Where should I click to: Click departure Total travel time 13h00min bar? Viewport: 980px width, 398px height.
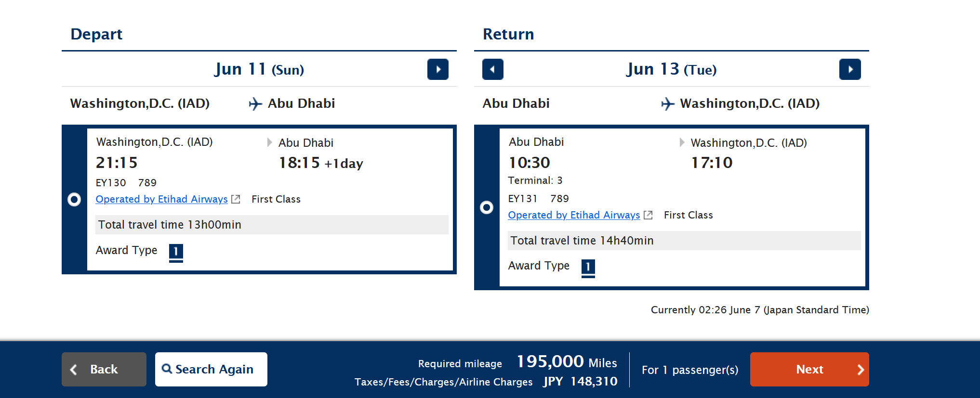(272, 225)
